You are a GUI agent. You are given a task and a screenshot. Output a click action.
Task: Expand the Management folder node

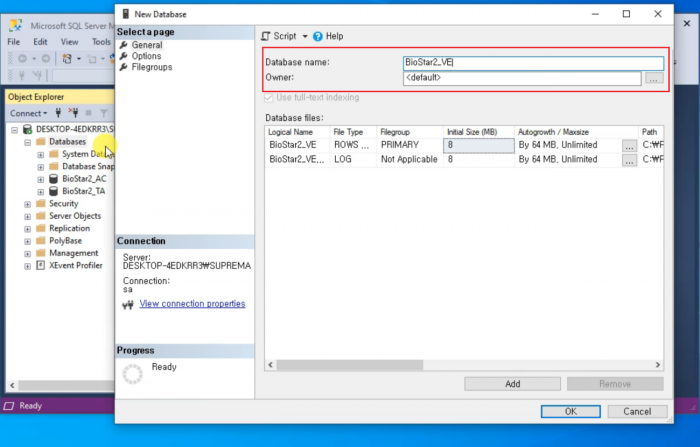click(x=27, y=253)
